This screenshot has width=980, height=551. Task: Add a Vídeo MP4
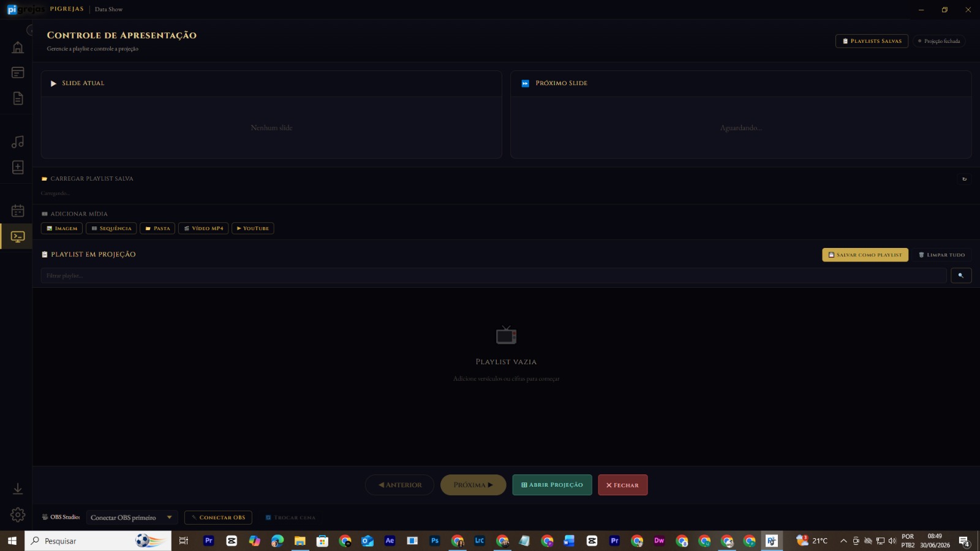pos(203,228)
